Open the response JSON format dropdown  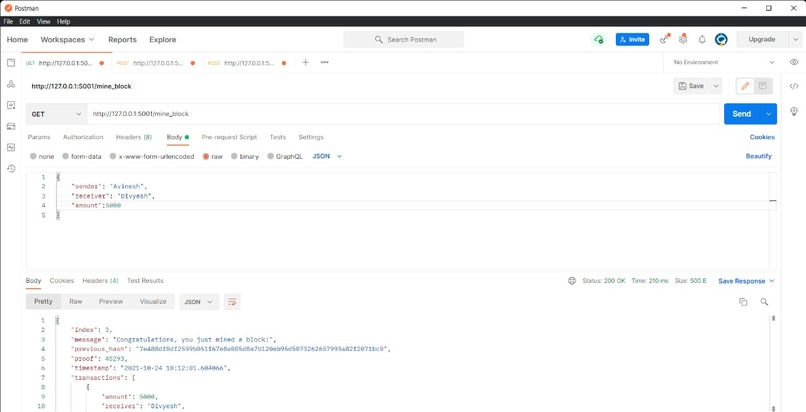pyautogui.click(x=198, y=302)
